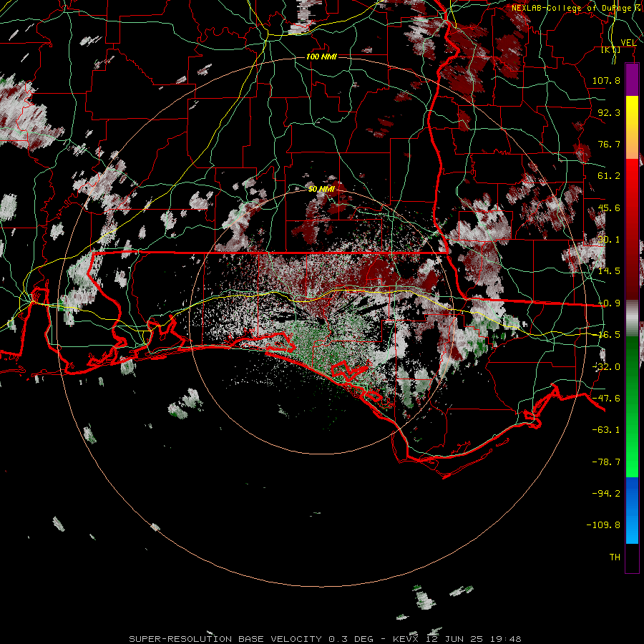This screenshot has width=644, height=644.
Task: Click the -94.2 velocity scale label
Action: point(606,493)
